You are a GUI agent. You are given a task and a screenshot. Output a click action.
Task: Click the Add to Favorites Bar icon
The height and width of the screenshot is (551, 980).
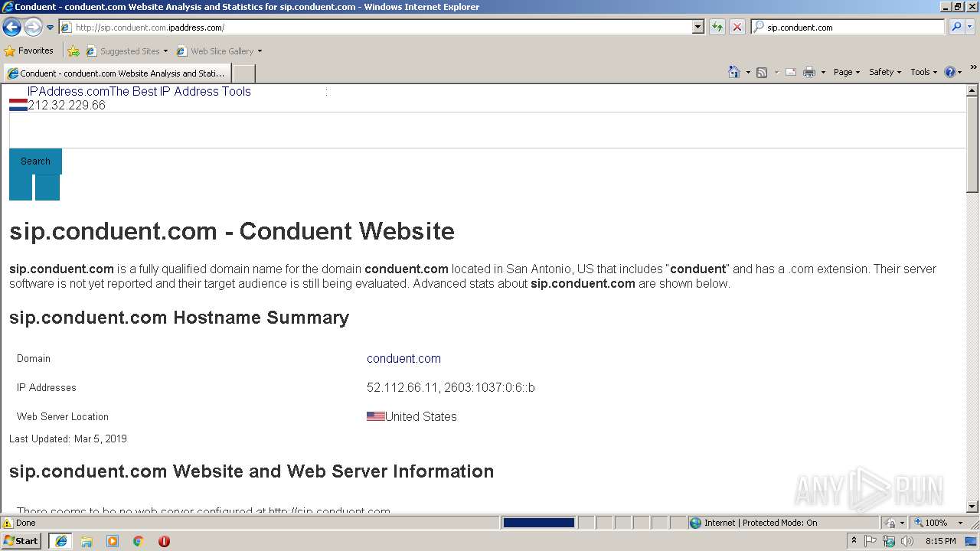tap(73, 51)
